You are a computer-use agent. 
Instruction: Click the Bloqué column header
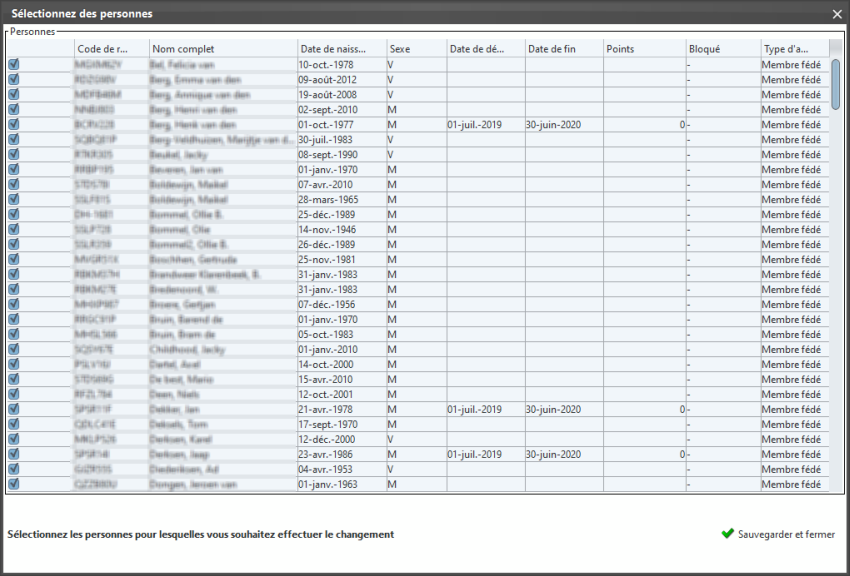[723, 49]
